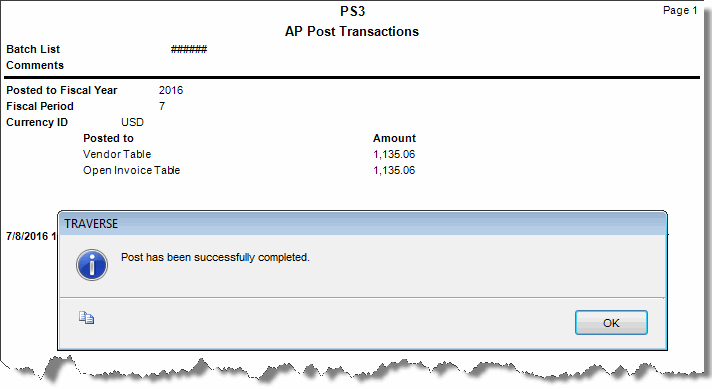Click the PS3 report heading
The width and height of the screenshot is (712, 389).
(352, 11)
